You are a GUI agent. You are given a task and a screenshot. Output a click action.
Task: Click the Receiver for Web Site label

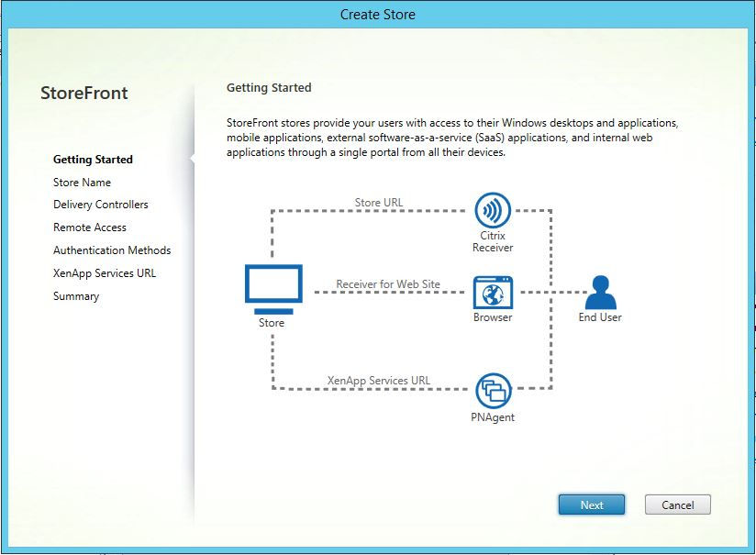tap(388, 284)
